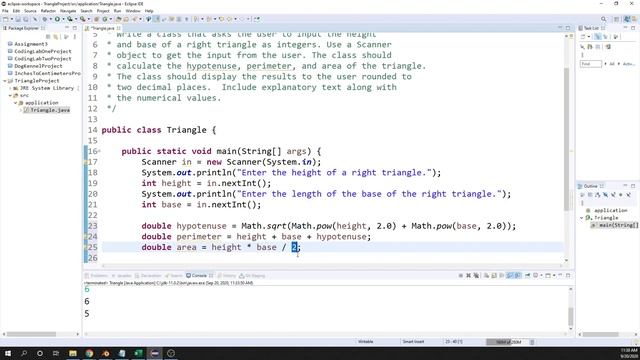Click the Java perspective icon at top right
Image resolution: width=640 pixels, height=360 pixels.
[627, 19]
